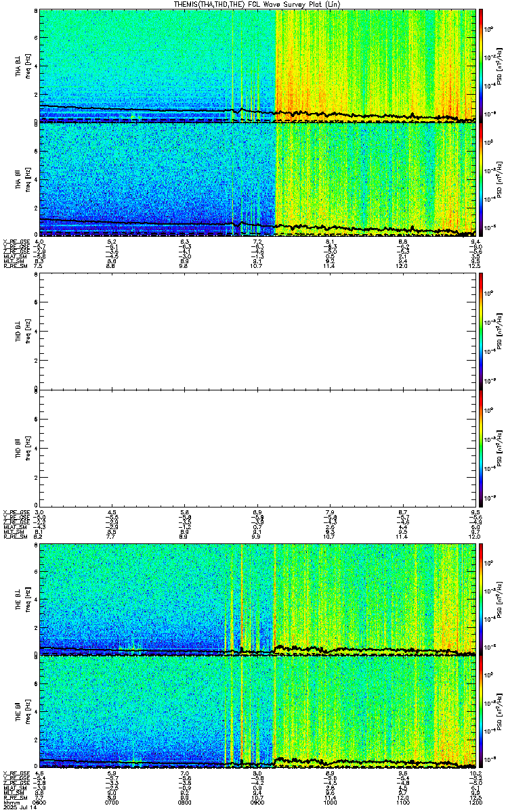Click the '10.2' value in THE X_RE_GSE row
Screen dimensions: 508x812
[476, 773]
